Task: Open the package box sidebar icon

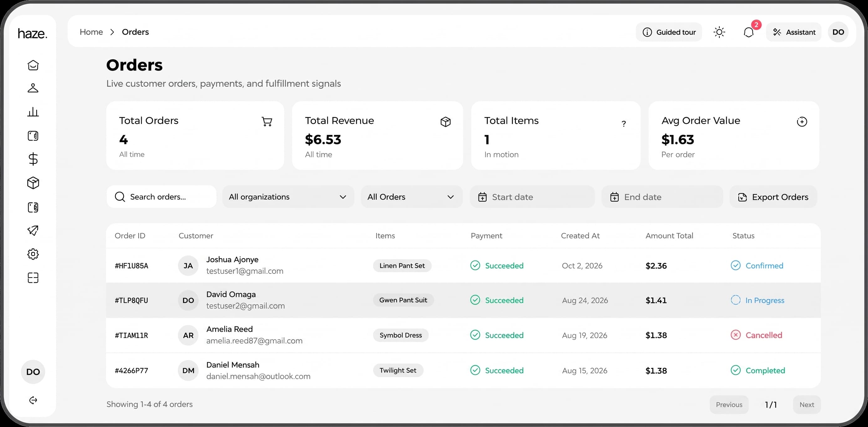Action: (33, 183)
